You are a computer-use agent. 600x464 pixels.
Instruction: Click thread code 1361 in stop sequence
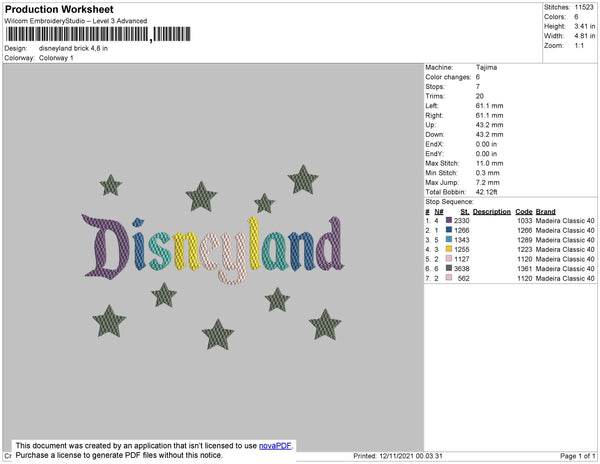click(x=525, y=269)
